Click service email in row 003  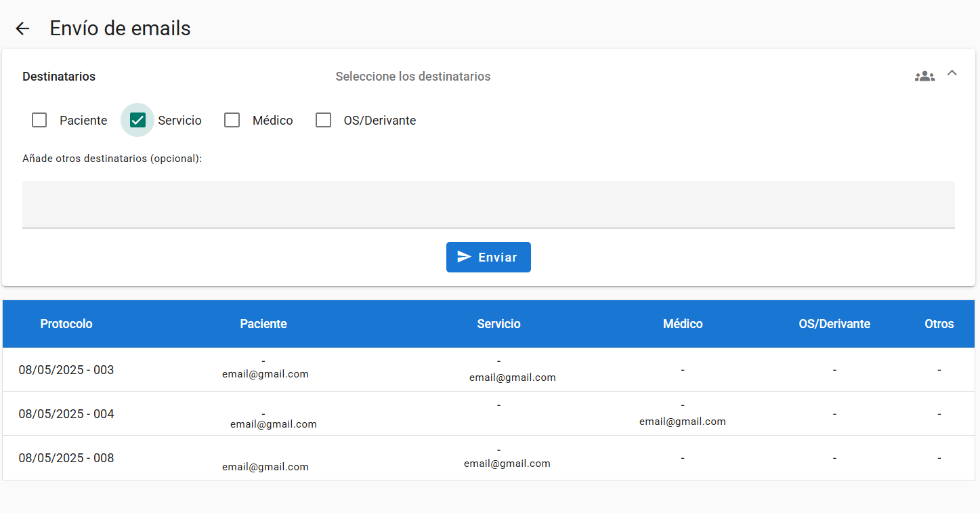click(x=513, y=377)
